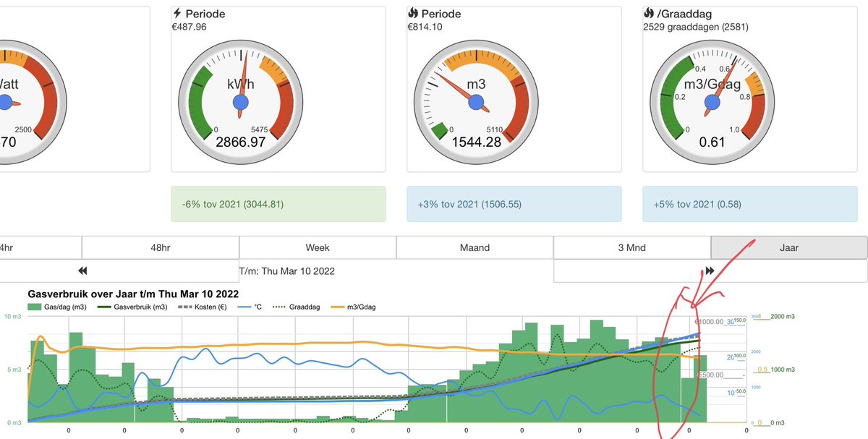The image size is (868, 439).
Task: Click the flame icon beside /Graaddag
Action: [649, 14]
